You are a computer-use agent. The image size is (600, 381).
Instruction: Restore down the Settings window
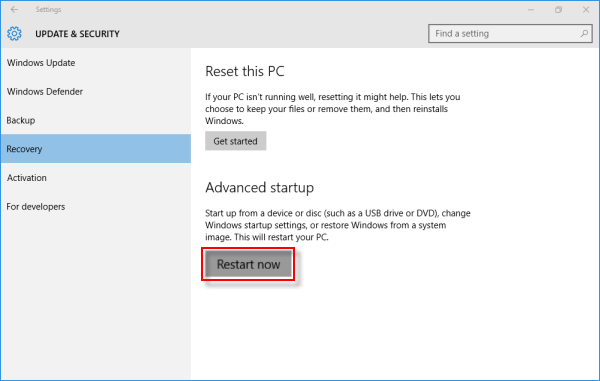pos(558,10)
